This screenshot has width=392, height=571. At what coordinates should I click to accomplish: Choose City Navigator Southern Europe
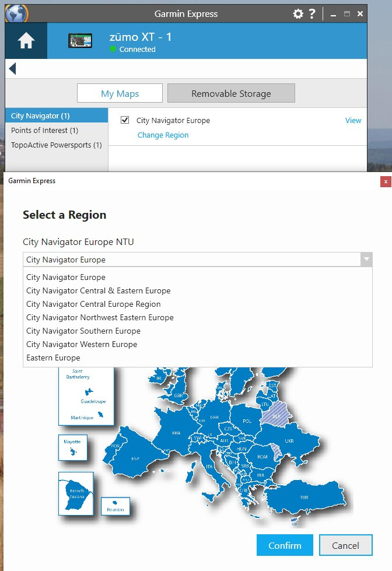point(197,331)
